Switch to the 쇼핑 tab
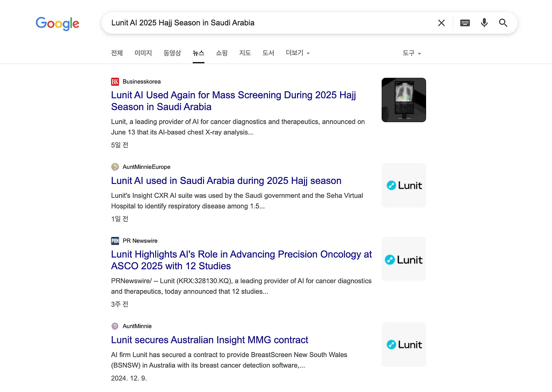This screenshot has height=392, width=552. [222, 53]
